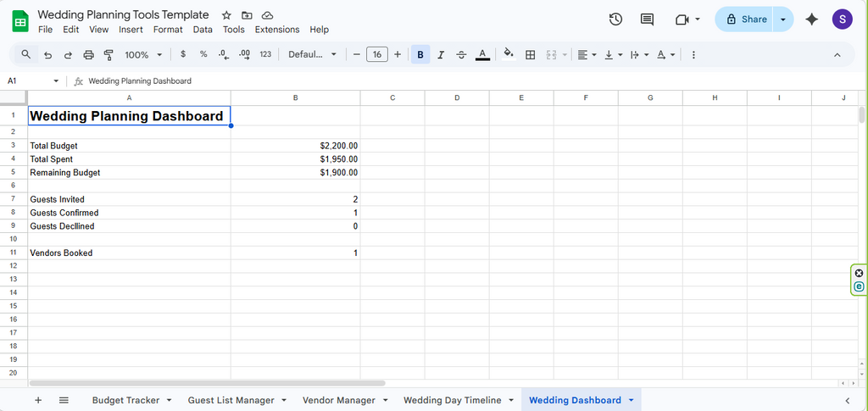
Task: Increase decimal places
Action: coord(244,54)
